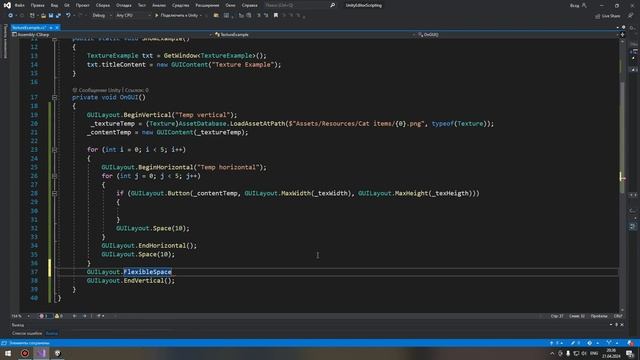Click the Unity icon in the taskbar
The image size is (640, 360).
(x=58, y=353)
